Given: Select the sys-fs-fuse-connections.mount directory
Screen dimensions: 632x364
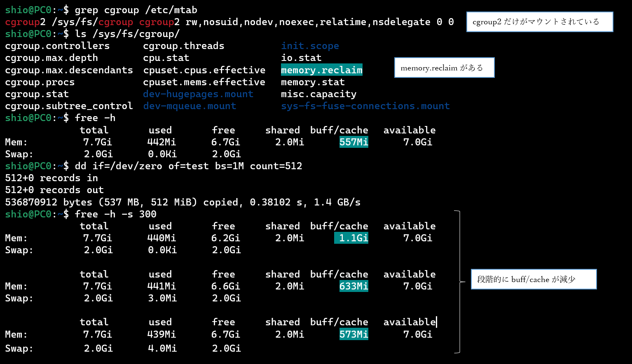Looking at the screenshot, I should tap(365, 106).
